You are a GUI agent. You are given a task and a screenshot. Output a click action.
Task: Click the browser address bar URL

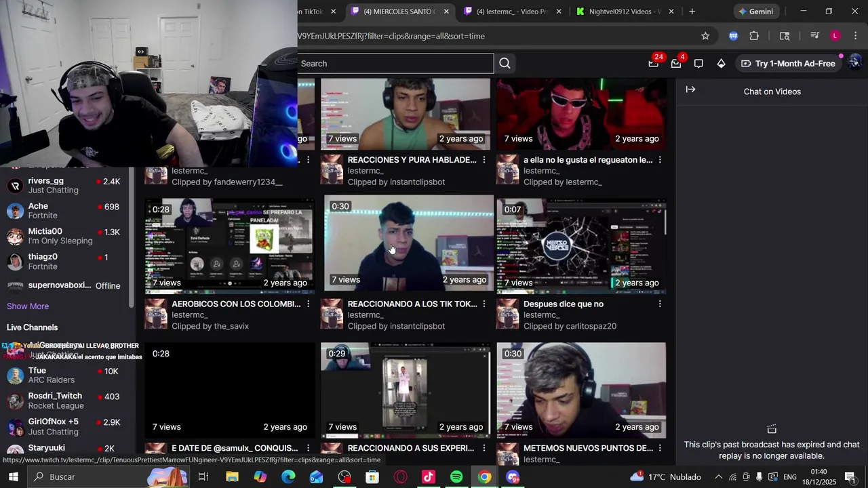click(391, 36)
